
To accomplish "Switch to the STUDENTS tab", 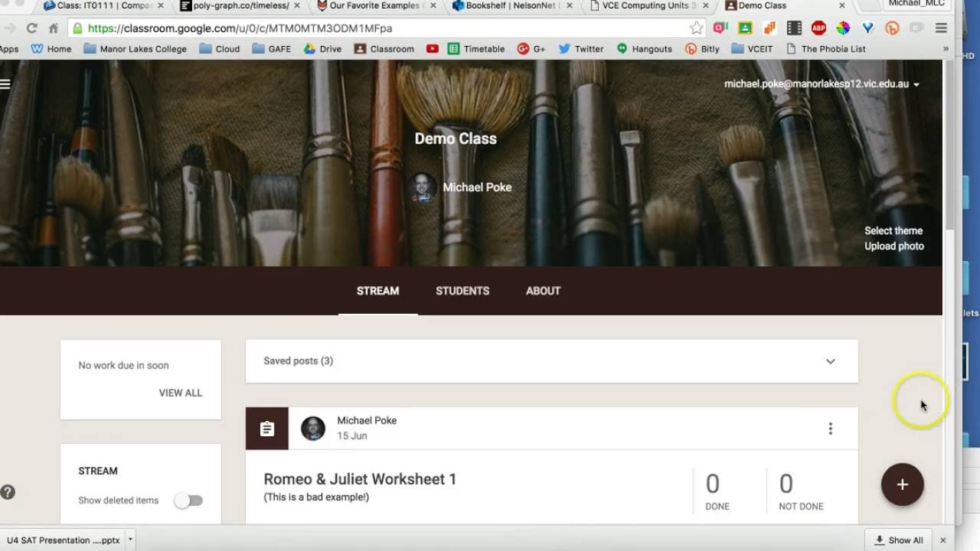I will tap(462, 291).
